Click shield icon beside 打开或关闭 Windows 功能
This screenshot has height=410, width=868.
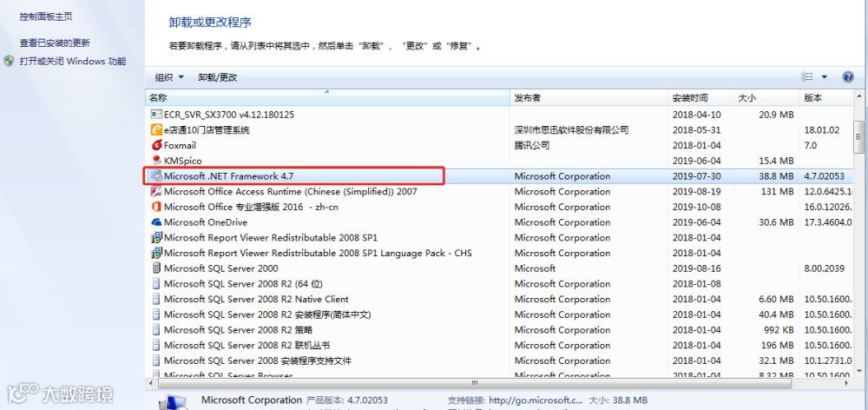point(9,61)
